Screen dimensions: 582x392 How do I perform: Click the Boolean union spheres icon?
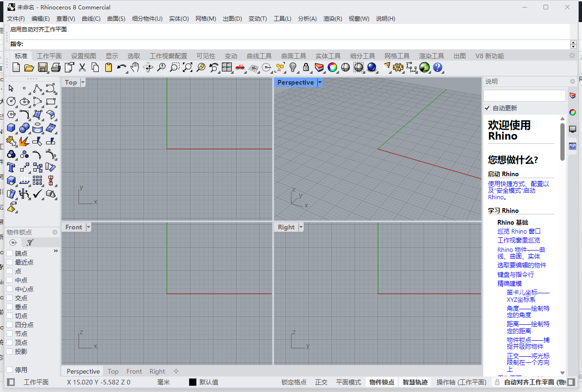24,128
